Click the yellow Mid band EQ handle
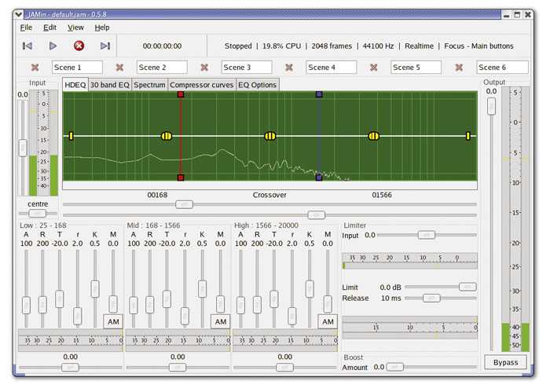Viewport: 550px width, 392px height. [x=270, y=136]
